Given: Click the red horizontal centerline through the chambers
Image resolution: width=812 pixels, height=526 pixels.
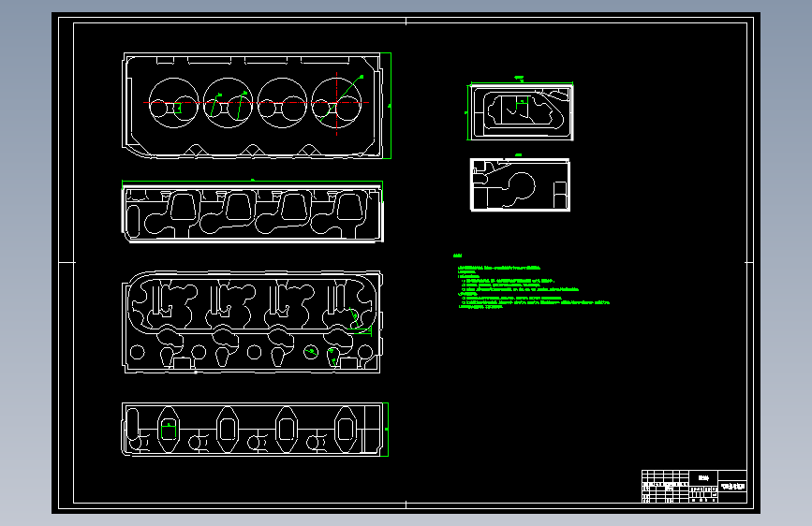Looking at the screenshot, I should coord(257,103).
